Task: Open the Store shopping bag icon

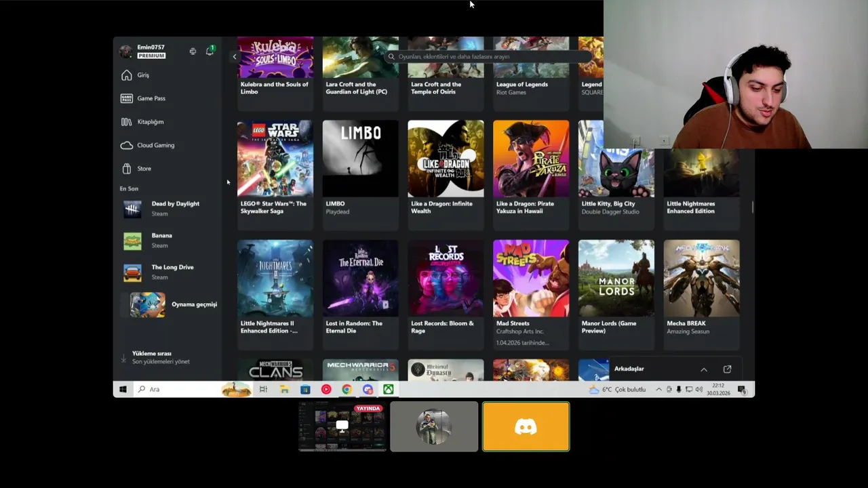Action: pyautogui.click(x=126, y=168)
